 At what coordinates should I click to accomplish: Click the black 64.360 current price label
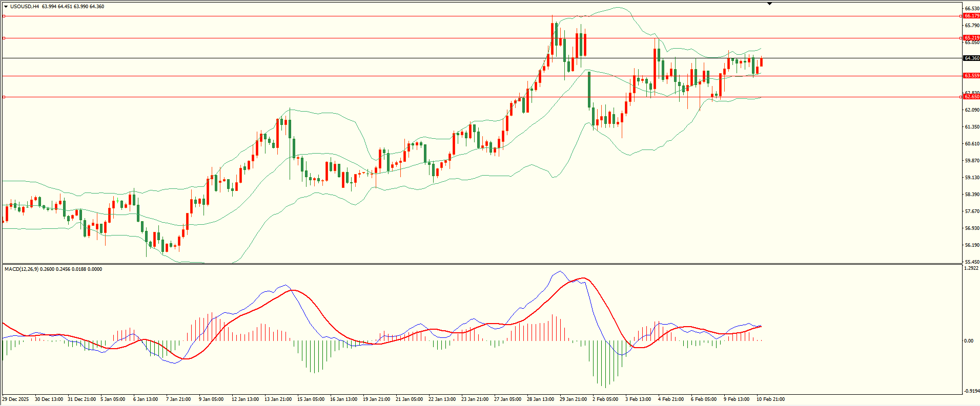click(971, 58)
